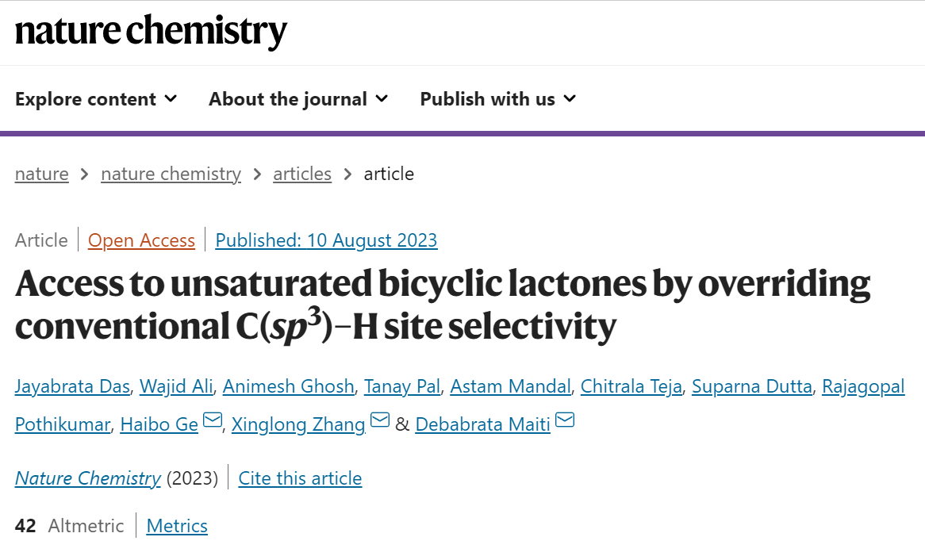
Task: Click the envelope icon next to Haibo Ge
Action: pyautogui.click(x=213, y=420)
